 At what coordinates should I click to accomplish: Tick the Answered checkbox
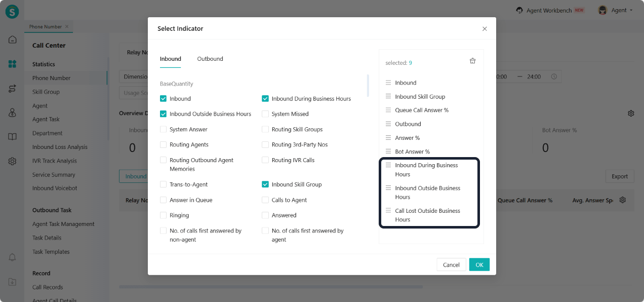[x=265, y=215]
